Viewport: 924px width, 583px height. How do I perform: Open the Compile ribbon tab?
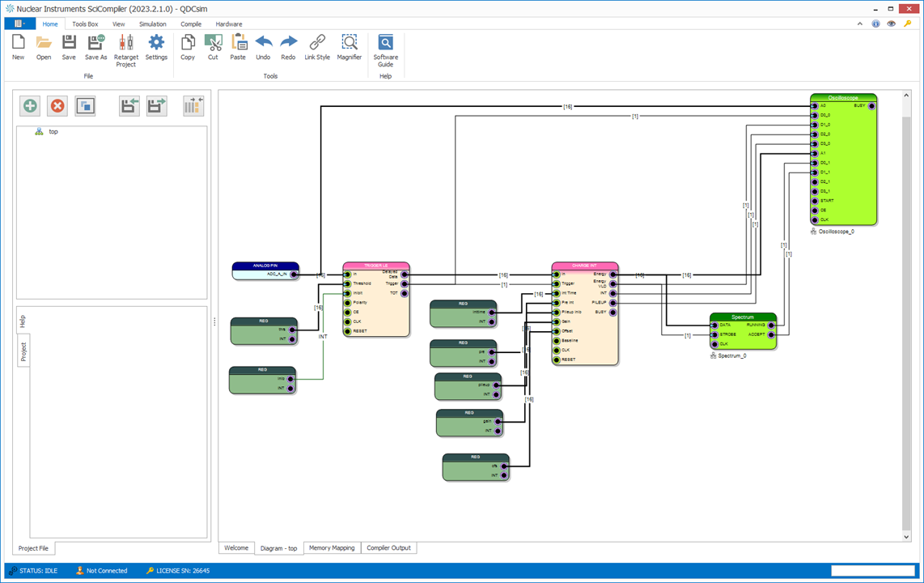click(x=191, y=24)
